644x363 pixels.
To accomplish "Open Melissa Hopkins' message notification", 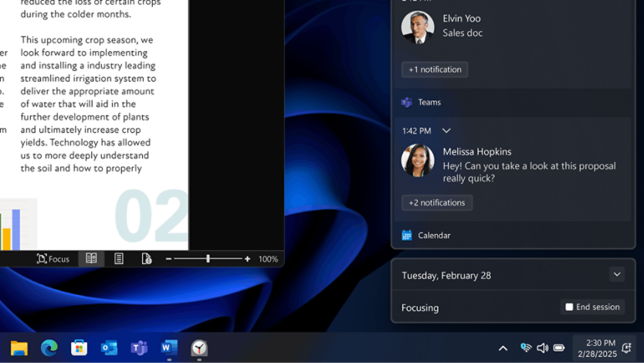I will point(512,169).
